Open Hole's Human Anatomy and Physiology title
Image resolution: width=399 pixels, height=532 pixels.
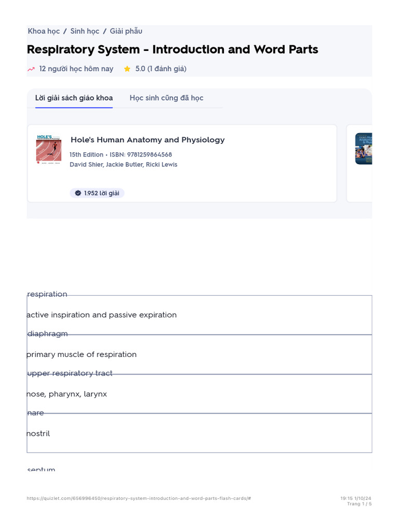[148, 140]
